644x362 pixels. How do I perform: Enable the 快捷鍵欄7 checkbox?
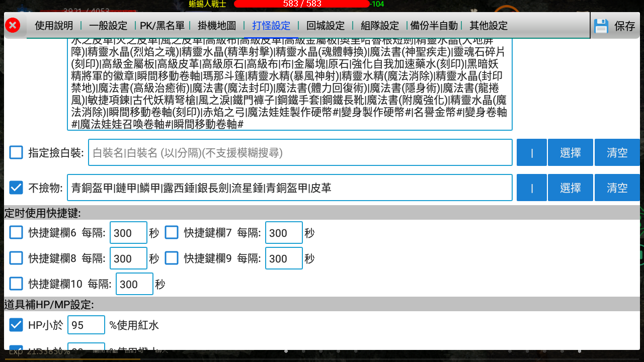pyautogui.click(x=172, y=232)
